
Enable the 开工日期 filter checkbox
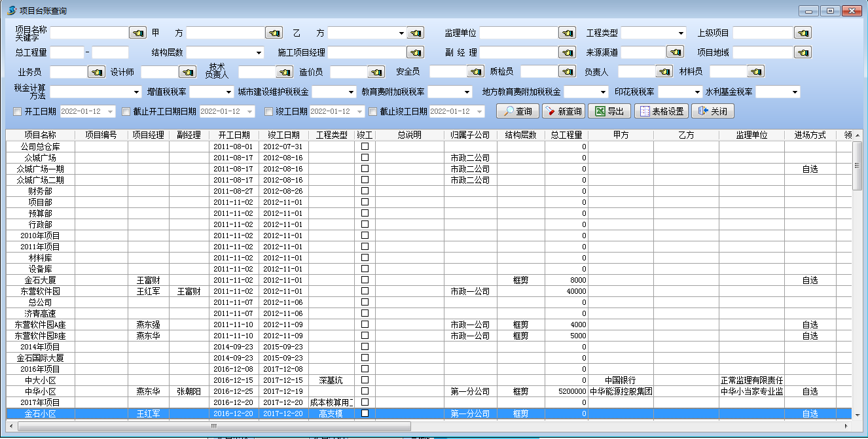[x=18, y=112]
